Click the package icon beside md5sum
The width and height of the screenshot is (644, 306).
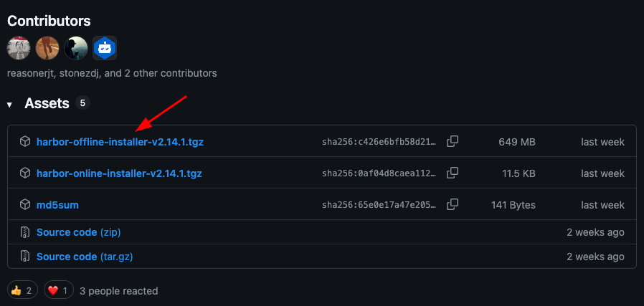[x=24, y=205]
